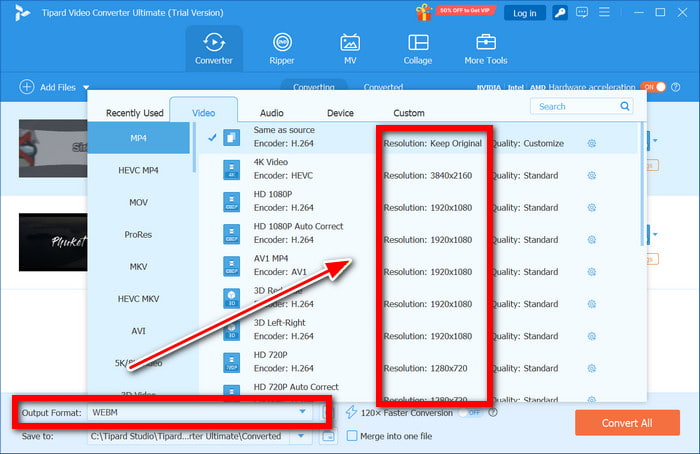Select MKV format category
The image size is (700, 454).
(x=138, y=267)
